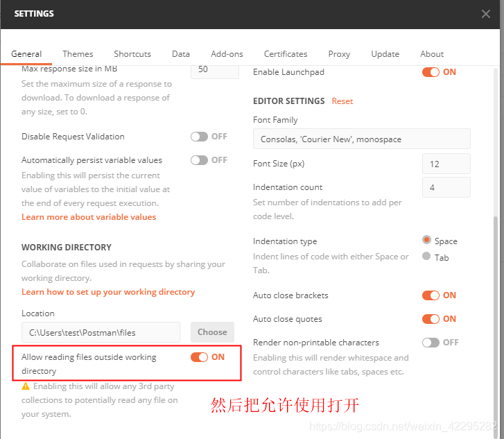Open the Add-ons tab

[x=227, y=53]
